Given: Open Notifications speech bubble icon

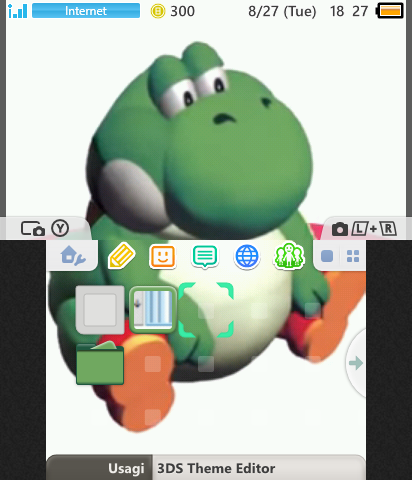Looking at the screenshot, I should 205,257.
